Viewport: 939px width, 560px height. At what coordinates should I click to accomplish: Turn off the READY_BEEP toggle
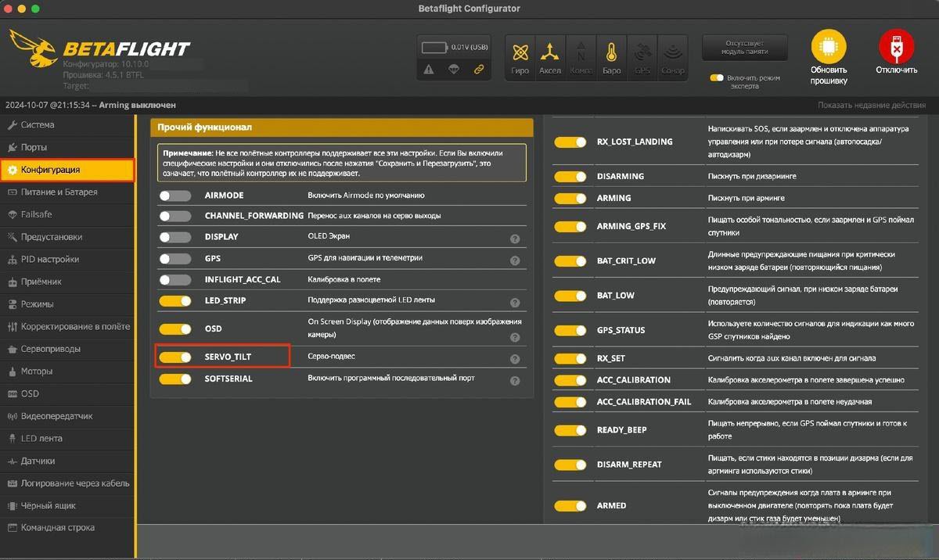coord(570,430)
